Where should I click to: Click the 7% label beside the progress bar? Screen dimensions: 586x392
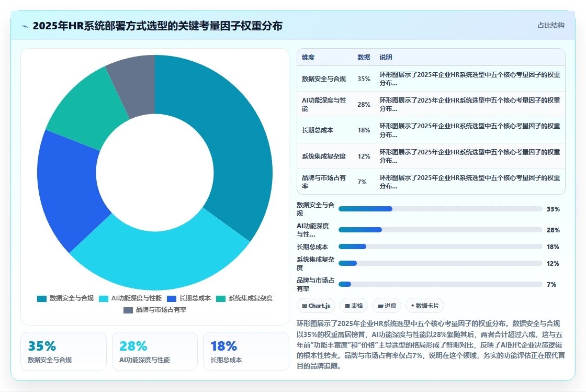point(551,284)
